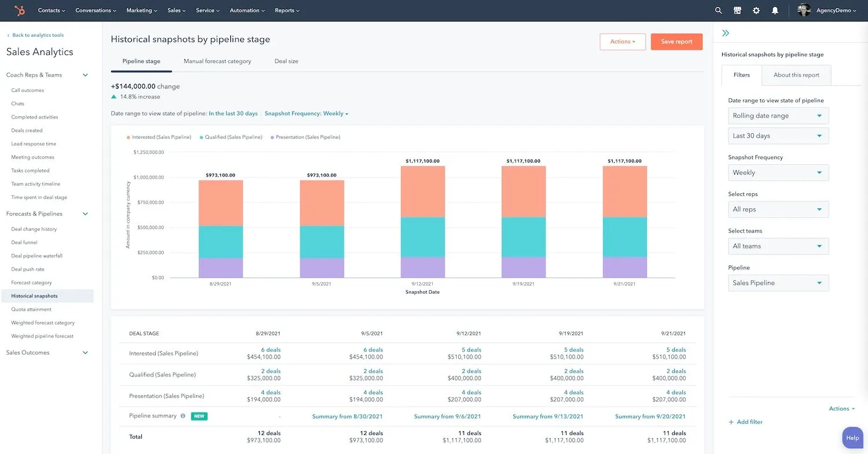The height and width of the screenshot is (454, 868).
Task: Open the Last 30 days dropdown
Action: (778, 136)
